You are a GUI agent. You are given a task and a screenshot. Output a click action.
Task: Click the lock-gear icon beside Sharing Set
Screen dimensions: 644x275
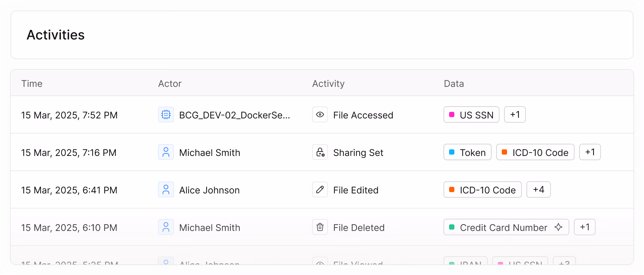tap(320, 152)
